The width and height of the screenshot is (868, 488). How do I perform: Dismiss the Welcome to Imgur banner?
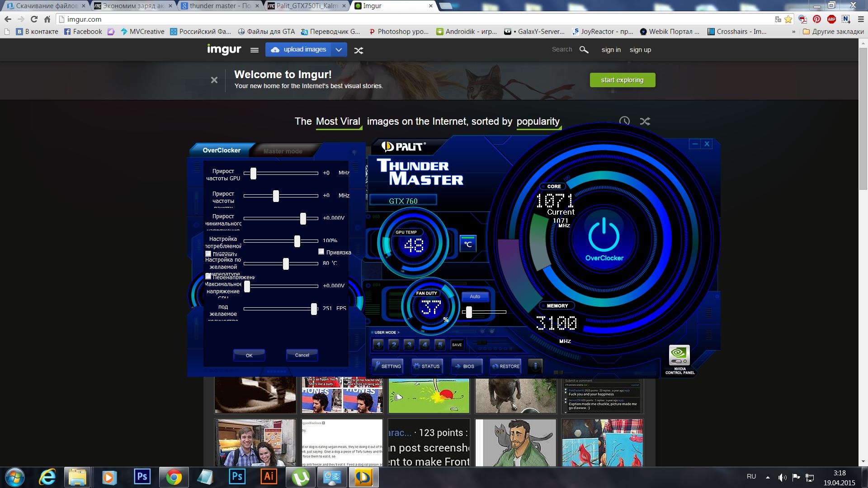pos(214,80)
